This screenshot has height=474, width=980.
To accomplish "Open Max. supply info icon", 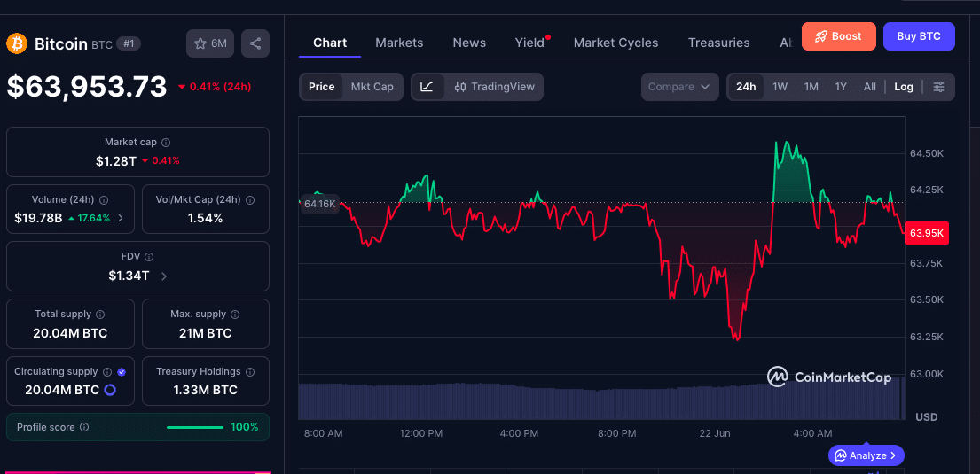I will click(236, 315).
